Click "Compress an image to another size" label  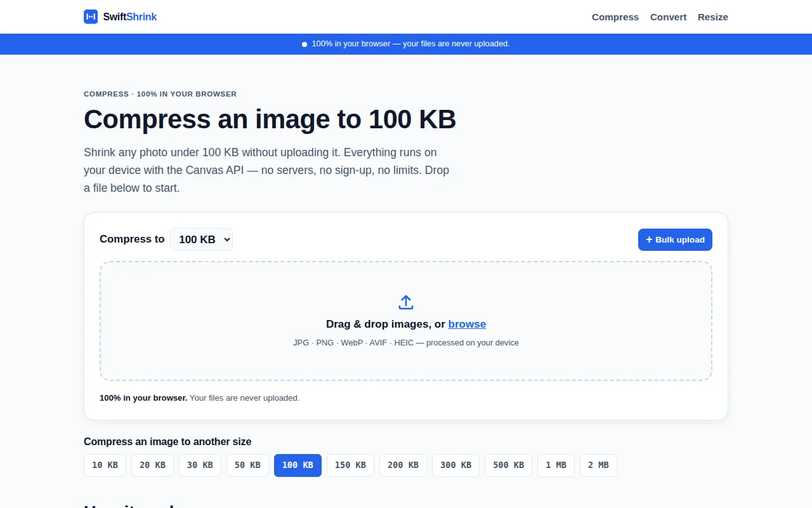pos(167,441)
